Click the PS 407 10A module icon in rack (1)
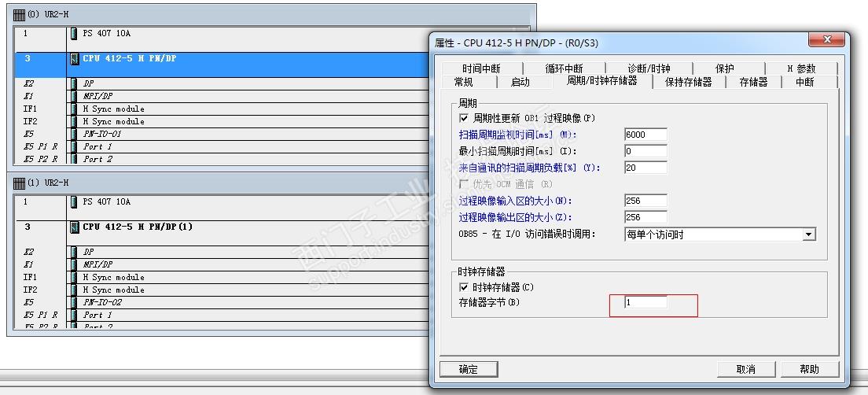 click(74, 201)
